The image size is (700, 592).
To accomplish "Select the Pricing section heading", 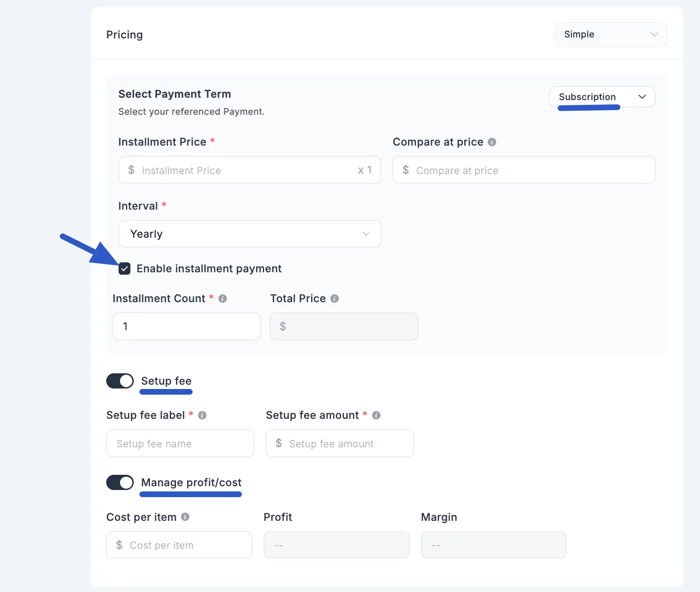I will click(124, 34).
